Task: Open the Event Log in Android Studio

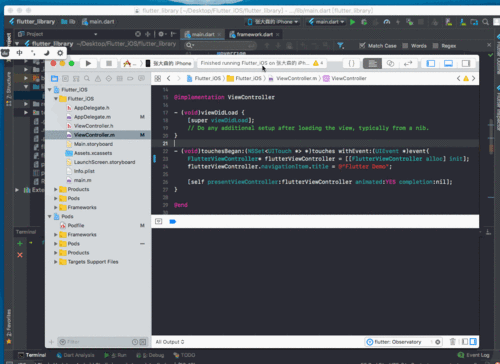Action: 474,355
